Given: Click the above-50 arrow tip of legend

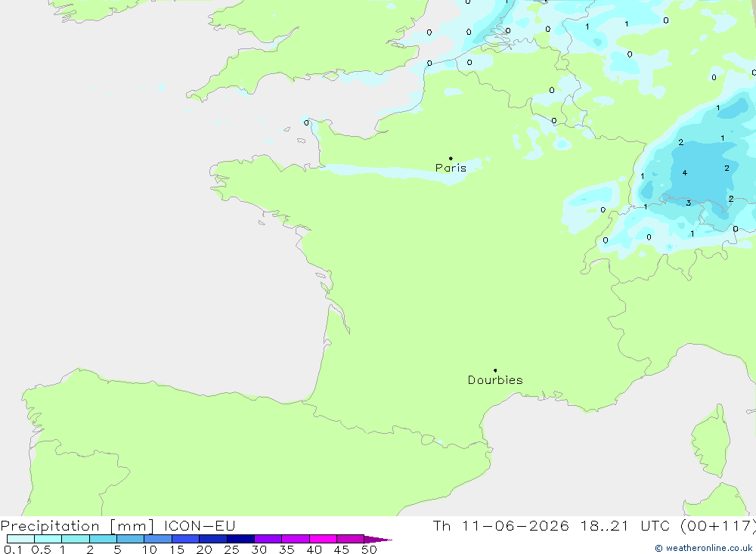Looking at the screenshot, I should pyautogui.click(x=378, y=540).
